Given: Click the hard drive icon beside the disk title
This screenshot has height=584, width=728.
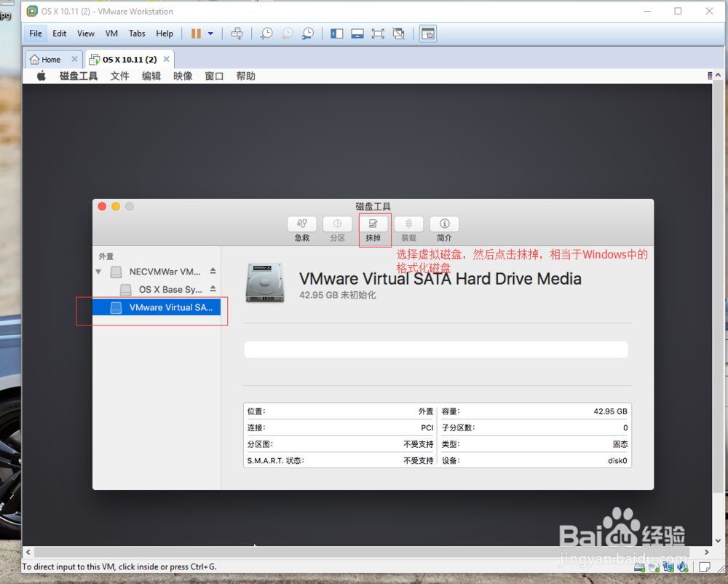Looking at the screenshot, I should pos(265,283).
